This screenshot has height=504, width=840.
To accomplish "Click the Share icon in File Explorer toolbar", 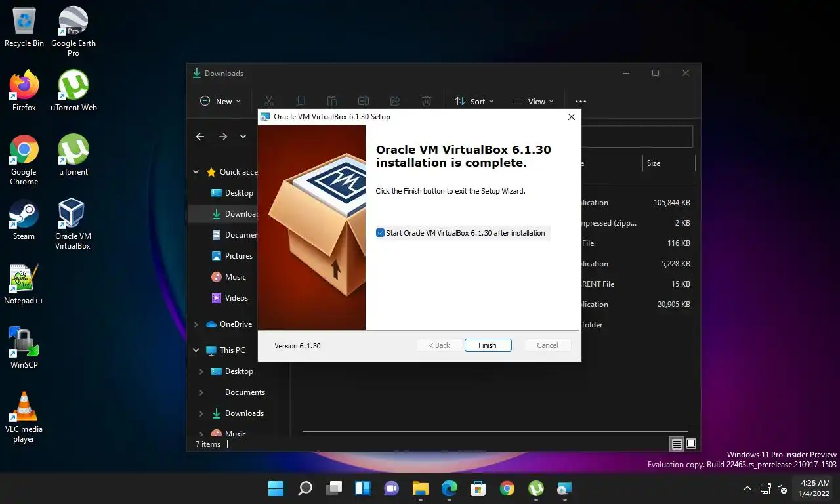I will tap(395, 102).
